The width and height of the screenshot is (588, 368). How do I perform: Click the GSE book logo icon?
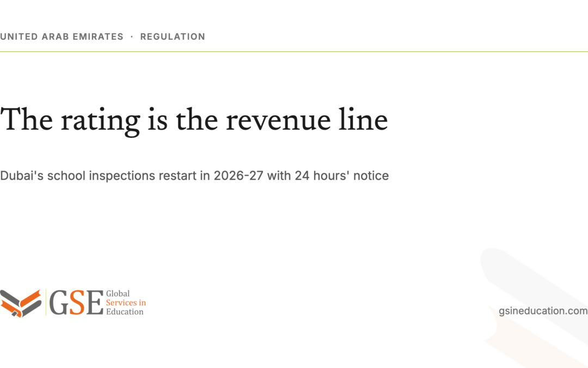tap(21, 303)
